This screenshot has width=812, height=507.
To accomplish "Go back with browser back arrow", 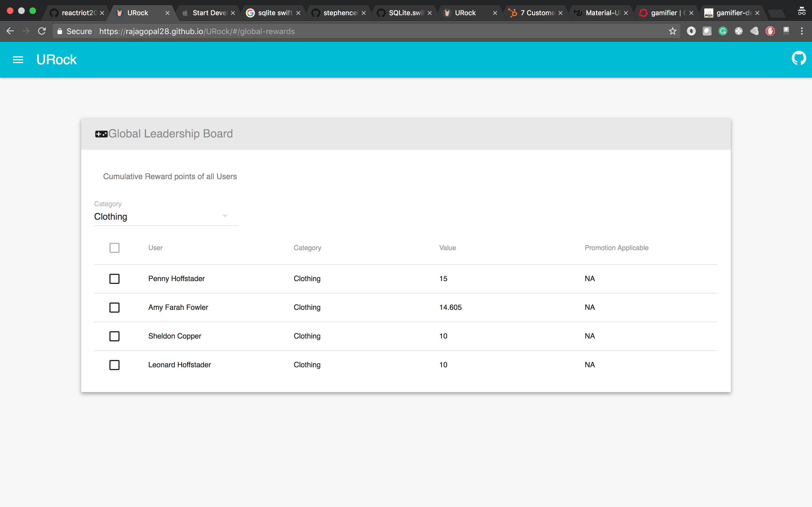I will [10, 31].
